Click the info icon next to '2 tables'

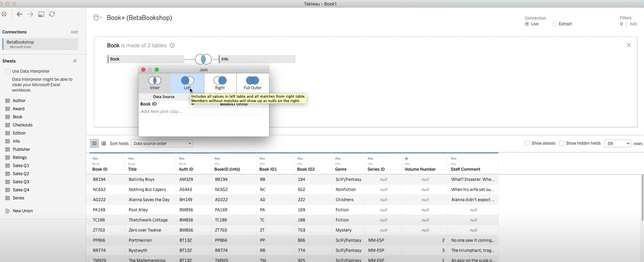point(172,46)
